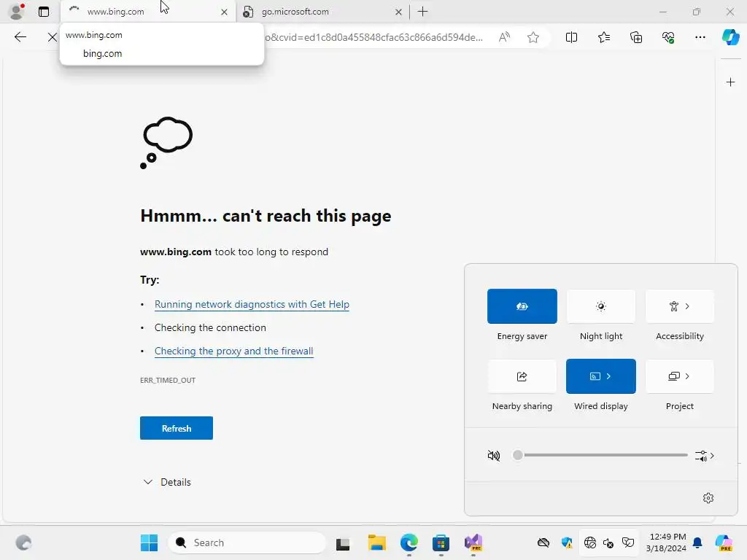Open Settings and more ellipsis menu
This screenshot has height=560, width=747.
700,37
